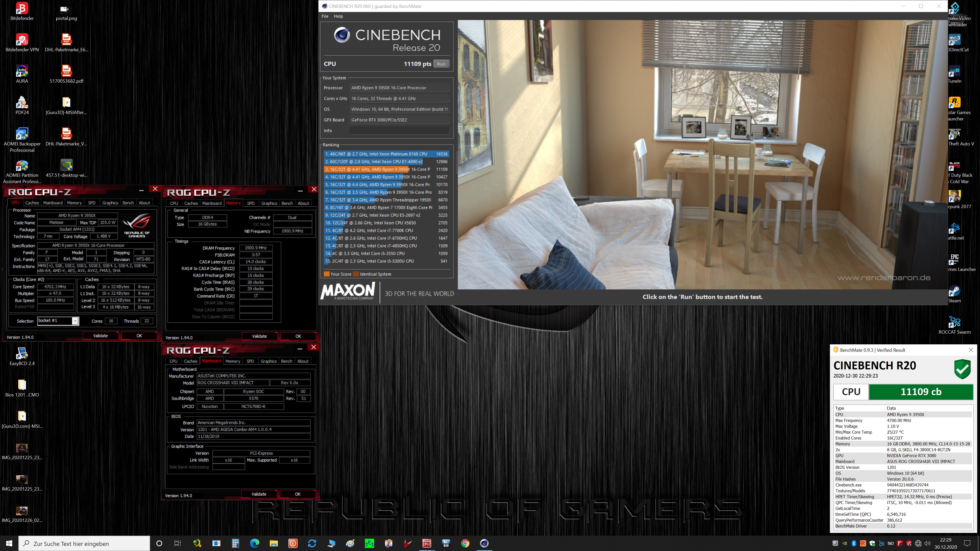This screenshot has height=551, width=980.
Task: Select the Threadripper 1950X ranking row
Action: pos(386,200)
